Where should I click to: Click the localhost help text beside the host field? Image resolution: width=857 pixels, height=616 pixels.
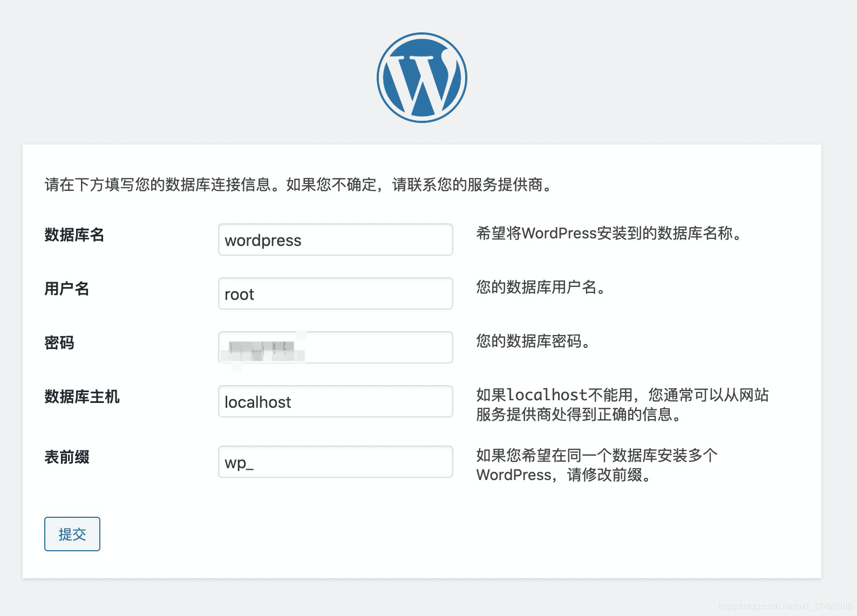622,405
